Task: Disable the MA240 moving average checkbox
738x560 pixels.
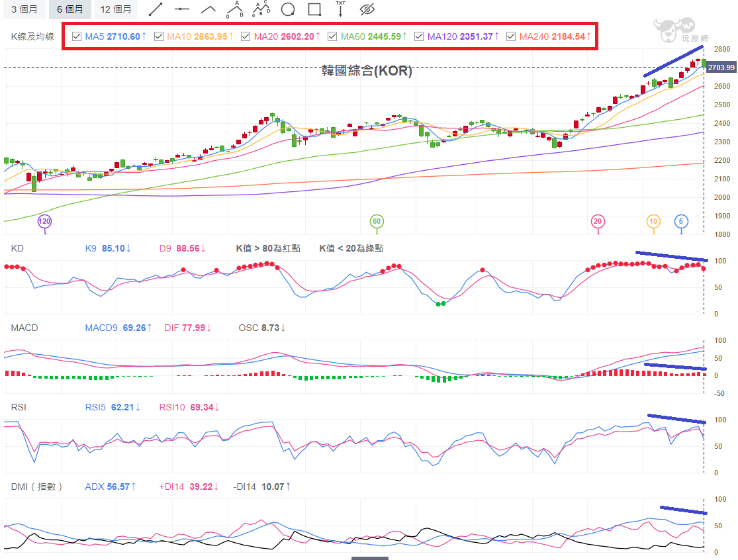Action: (511, 36)
